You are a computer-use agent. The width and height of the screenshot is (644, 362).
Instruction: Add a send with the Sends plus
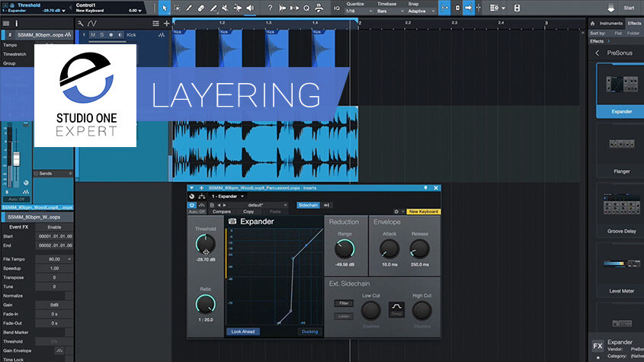point(70,174)
